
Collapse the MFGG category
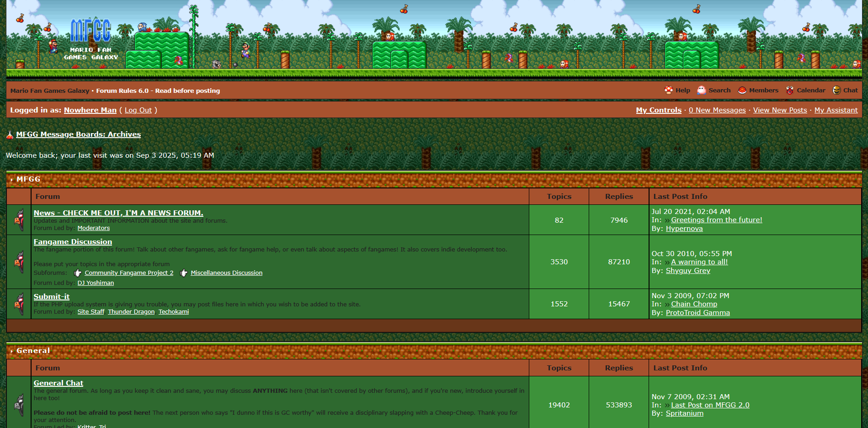point(11,180)
